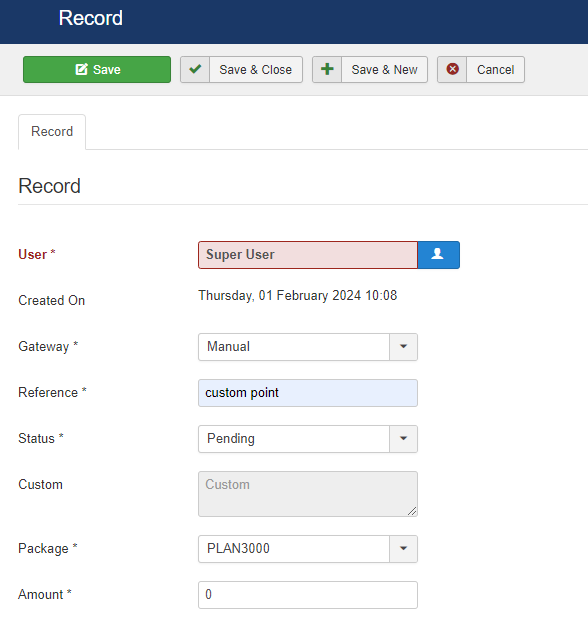Click the Custom textarea resize handle
This screenshot has width=588, height=642.
(412, 511)
